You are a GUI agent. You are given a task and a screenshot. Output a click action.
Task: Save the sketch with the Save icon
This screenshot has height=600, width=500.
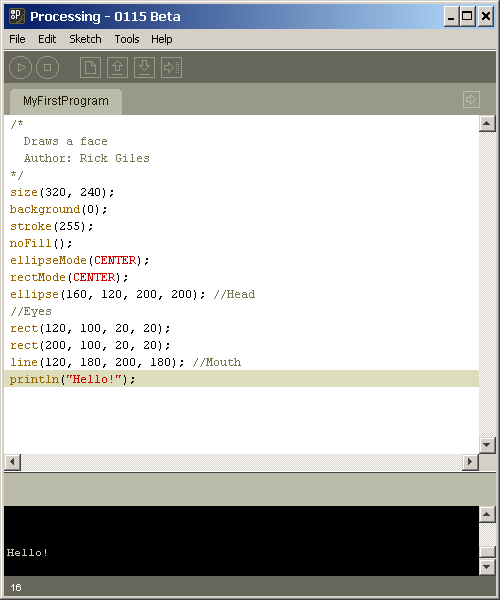(144, 67)
